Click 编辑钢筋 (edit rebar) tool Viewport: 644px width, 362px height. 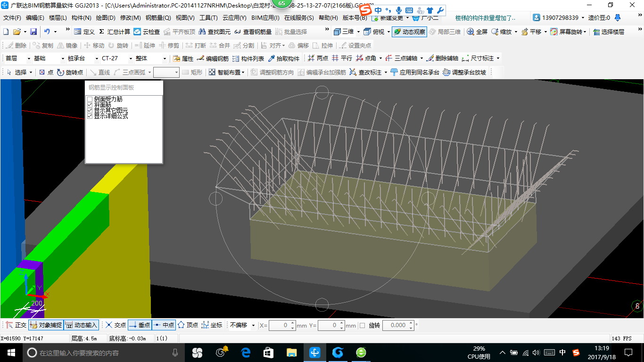point(213,58)
